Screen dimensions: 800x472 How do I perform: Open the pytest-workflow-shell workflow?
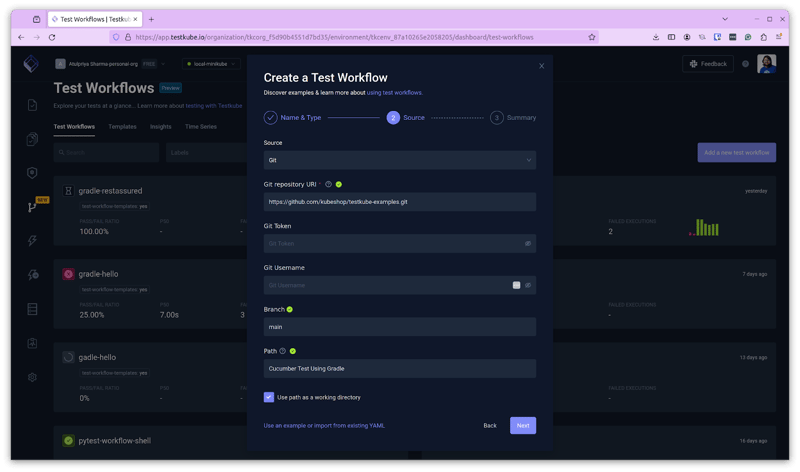click(x=115, y=441)
